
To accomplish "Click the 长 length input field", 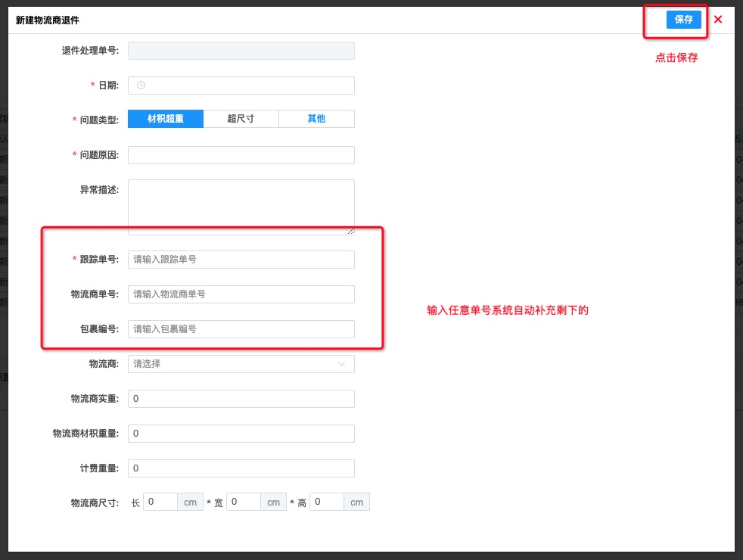I will 160,502.
